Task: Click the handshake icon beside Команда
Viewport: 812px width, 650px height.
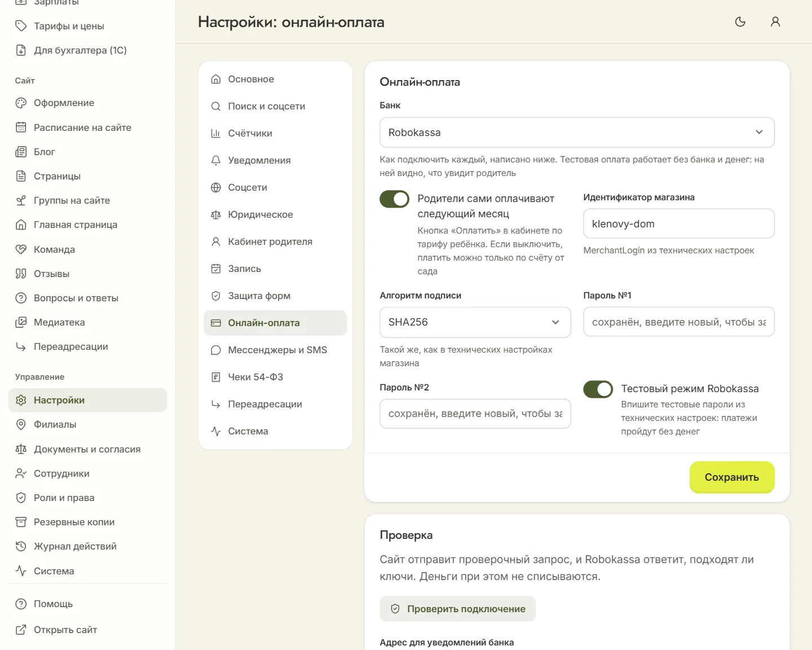Action: [21, 249]
